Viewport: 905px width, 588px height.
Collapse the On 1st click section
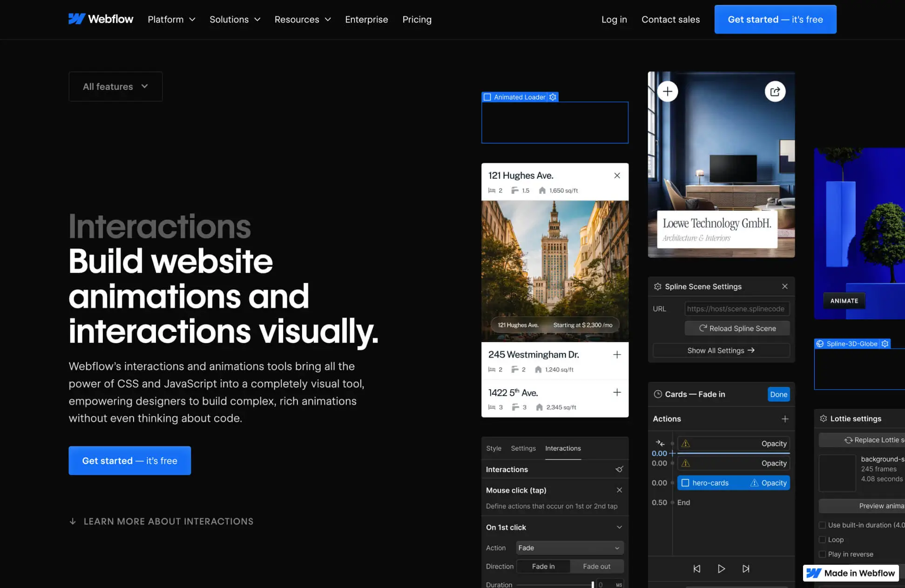pyautogui.click(x=619, y=527)
